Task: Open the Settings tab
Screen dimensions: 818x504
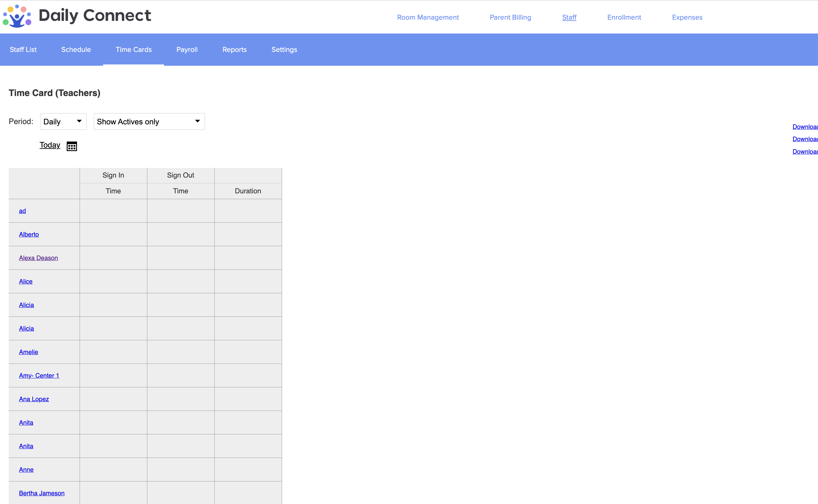Action: coord(284,50)
